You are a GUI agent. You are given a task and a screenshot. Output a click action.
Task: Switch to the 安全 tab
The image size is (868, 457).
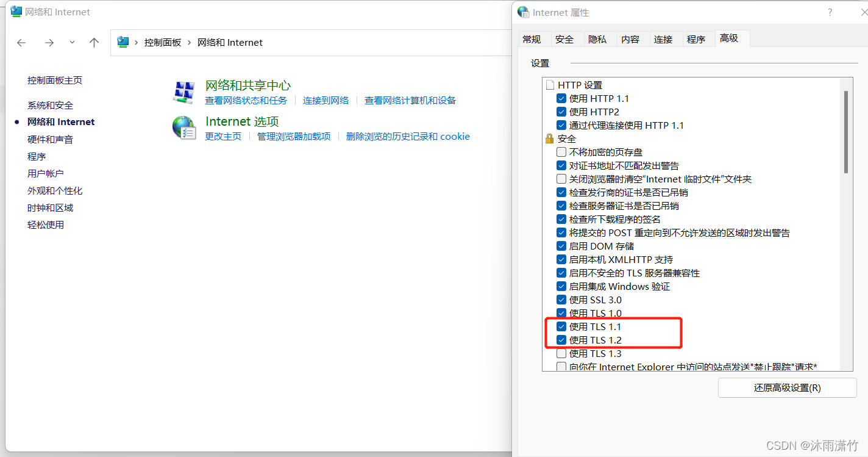point(564,39)
